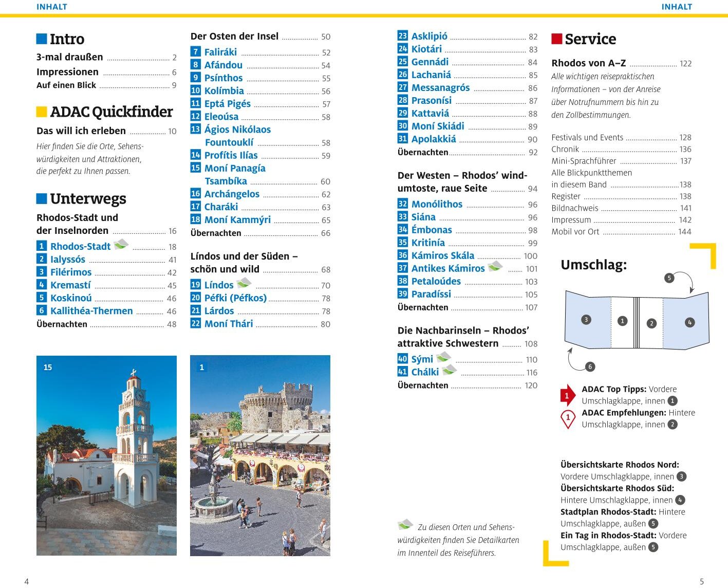Click the INHALT header on left page
The height and width of the screenshot is (588, 728).
tap(52, 7)
